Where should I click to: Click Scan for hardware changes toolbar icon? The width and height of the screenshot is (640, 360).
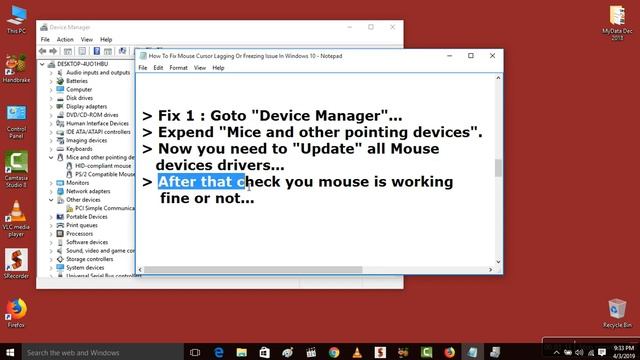pos(122,51)
